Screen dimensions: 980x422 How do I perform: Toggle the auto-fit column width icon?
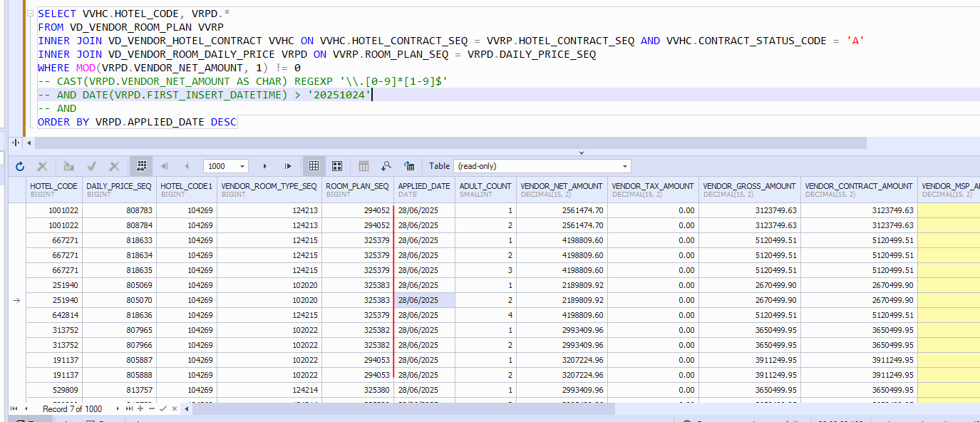[141, 166]
